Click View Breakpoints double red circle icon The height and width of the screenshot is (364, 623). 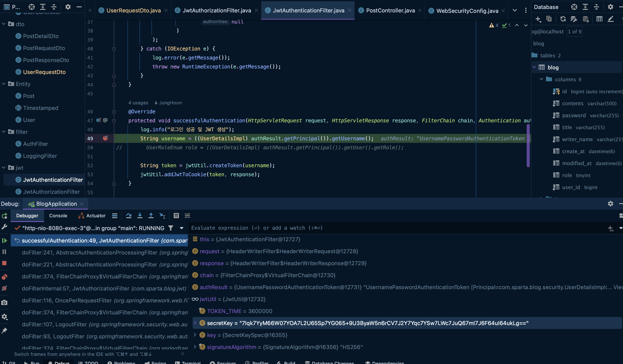[4, 277]
